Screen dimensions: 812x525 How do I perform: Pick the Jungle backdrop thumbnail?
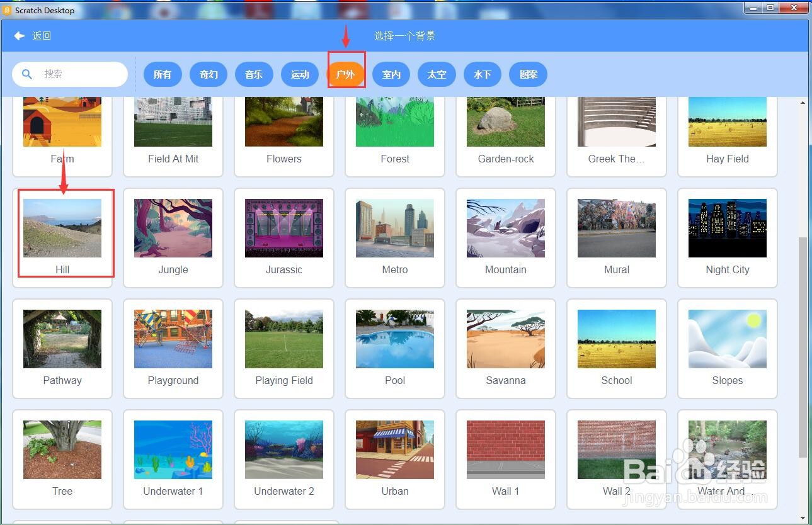(173, 228)
